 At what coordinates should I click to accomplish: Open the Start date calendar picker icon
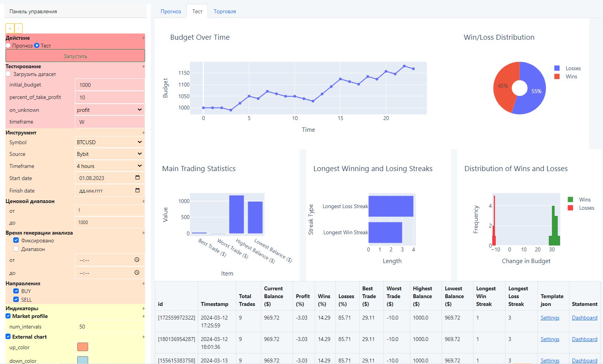click(x=137, y=178)
